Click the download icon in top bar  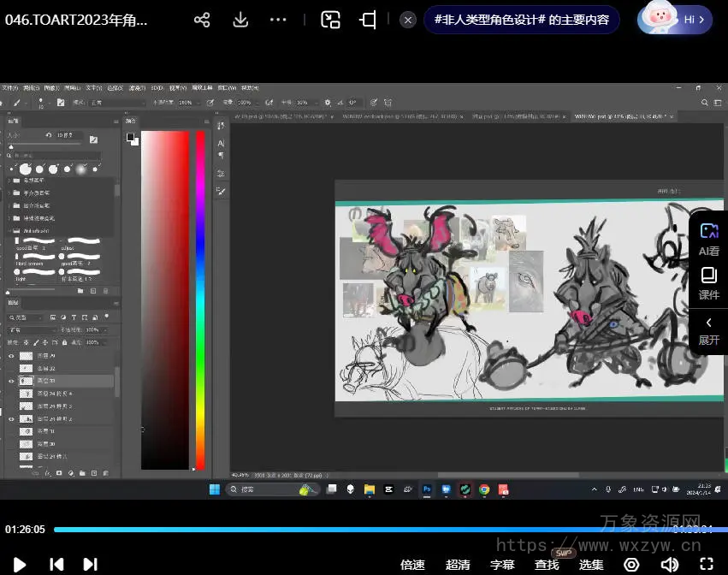point(240,20)
